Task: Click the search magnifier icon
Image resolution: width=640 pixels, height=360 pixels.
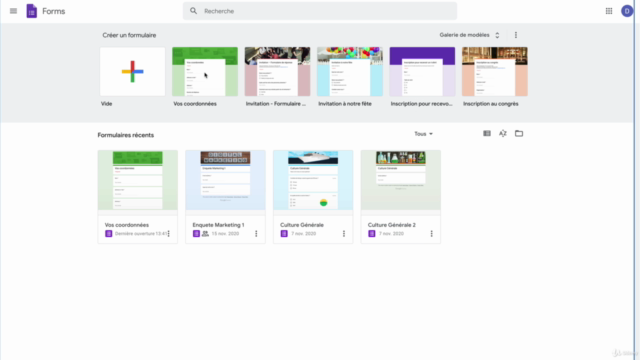Action: click(x=193, y=11)
